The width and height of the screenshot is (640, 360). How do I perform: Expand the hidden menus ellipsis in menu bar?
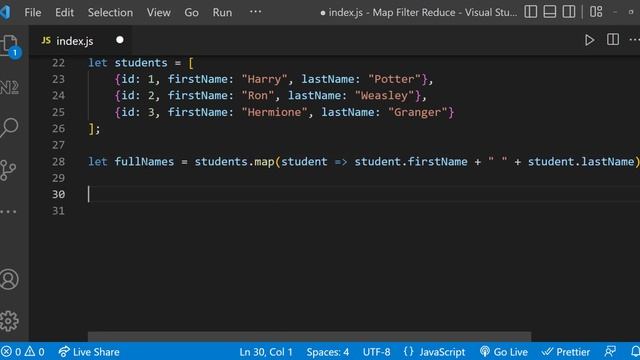coord(256,12)
